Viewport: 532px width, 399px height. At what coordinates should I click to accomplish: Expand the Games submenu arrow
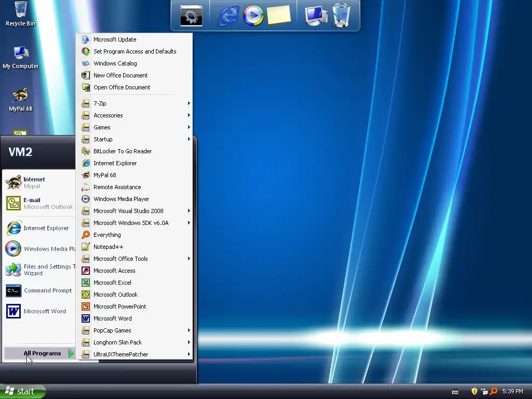click(189, 127)
